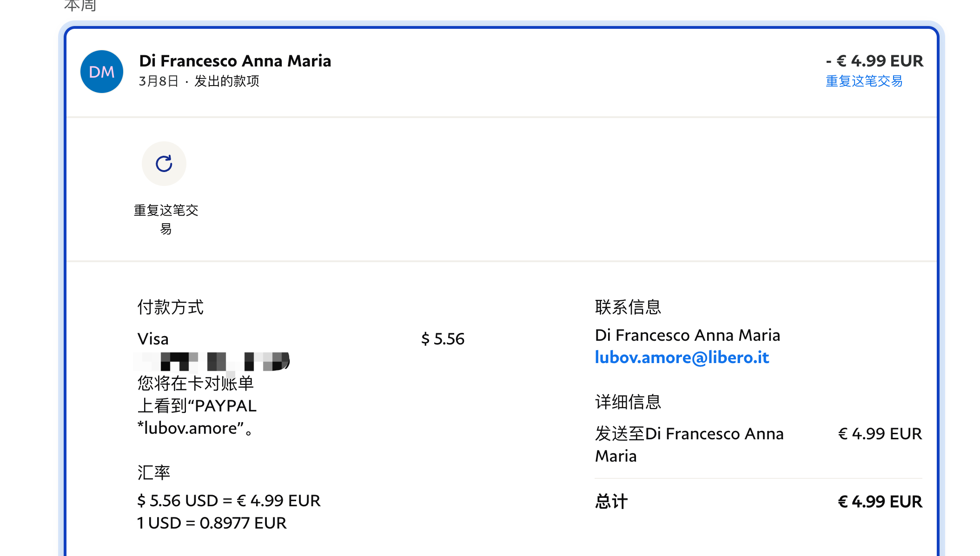
Task: Click the - € 4.99 EUR header amount
Action: coord(874,61)
